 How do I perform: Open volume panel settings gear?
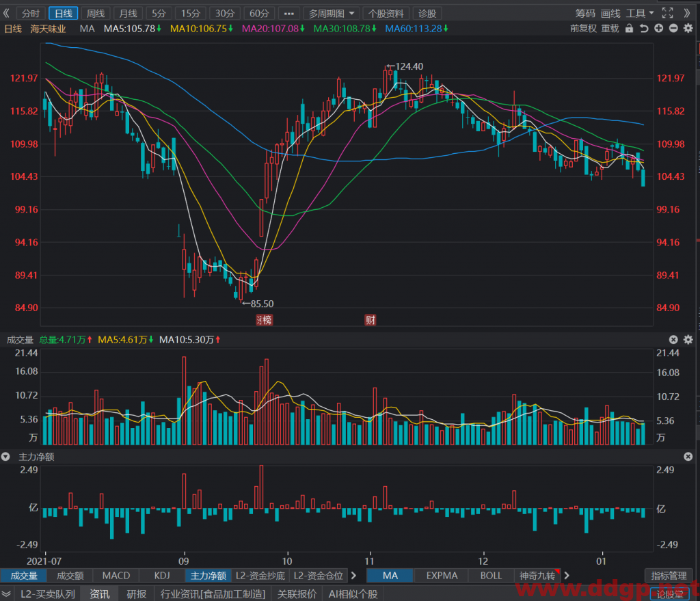tap(688, 340)
